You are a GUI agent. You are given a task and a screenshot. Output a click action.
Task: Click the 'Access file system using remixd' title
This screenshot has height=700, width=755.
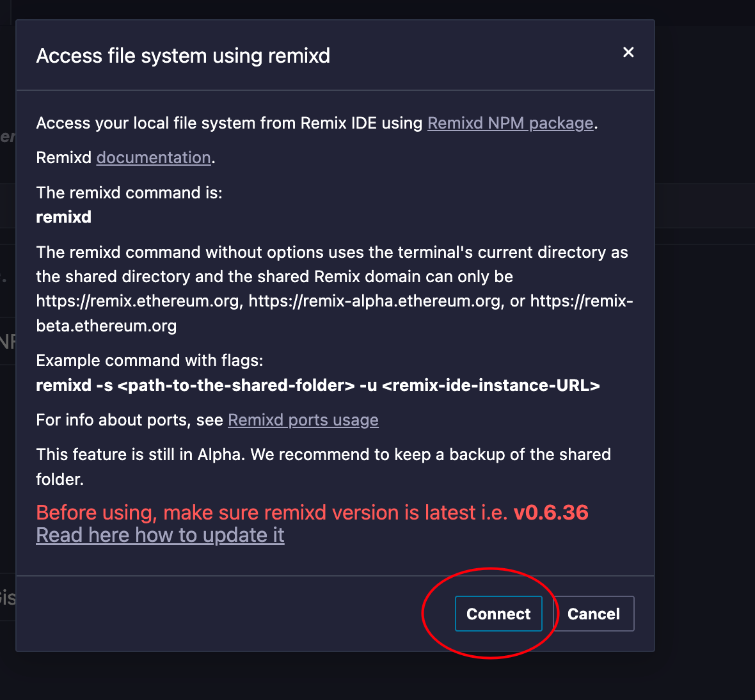(183, 56)
